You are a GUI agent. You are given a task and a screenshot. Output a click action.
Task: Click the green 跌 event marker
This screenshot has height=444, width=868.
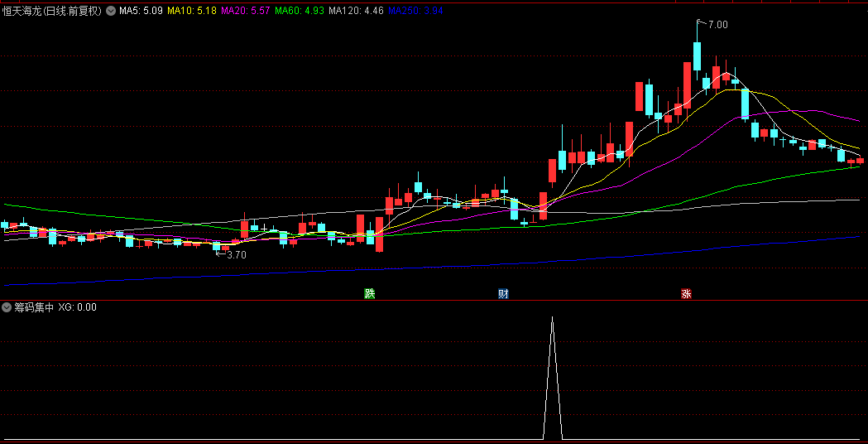(369, 294)
